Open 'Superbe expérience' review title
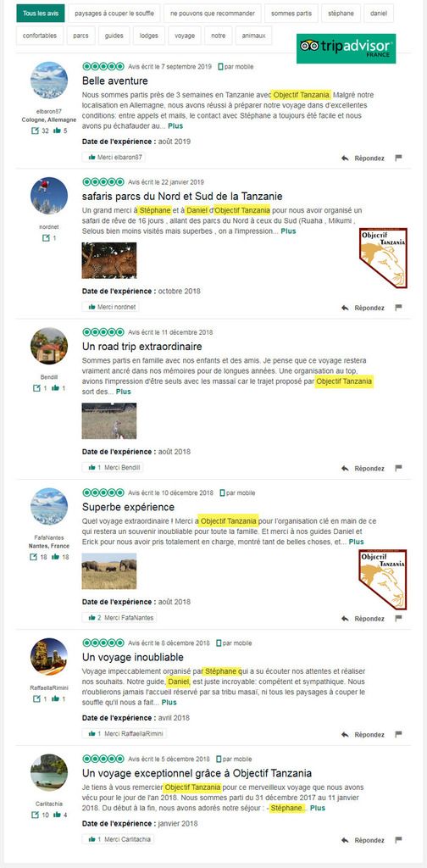The width and height of the screenshot is (427, 868). coord(128,507)
